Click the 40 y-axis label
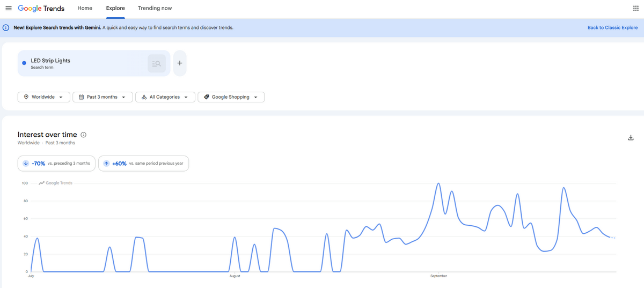Image resolution: width=644 pixels, height=288 pixels. [25, 237]
